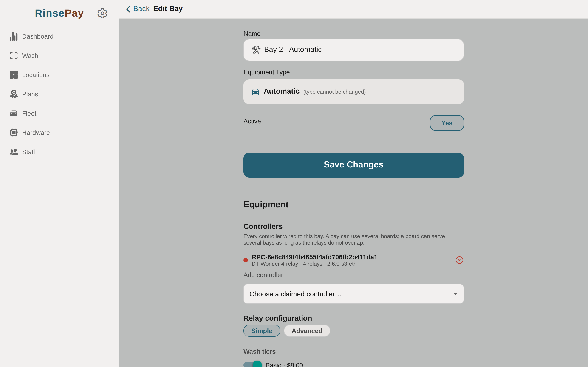The height and width of the screenshot is (367, 588).
Task: Click the bay Name input field
Action: tap(353, 50)
